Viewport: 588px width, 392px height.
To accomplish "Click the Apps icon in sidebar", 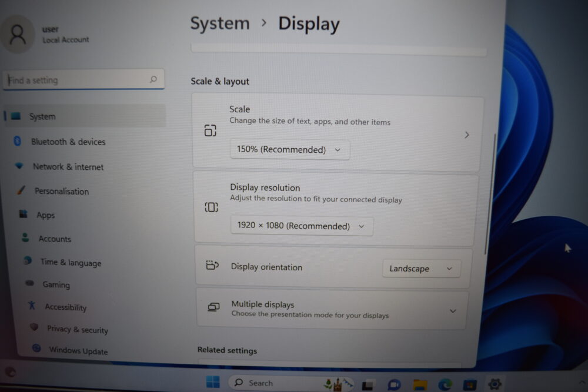I will [24, 213].
